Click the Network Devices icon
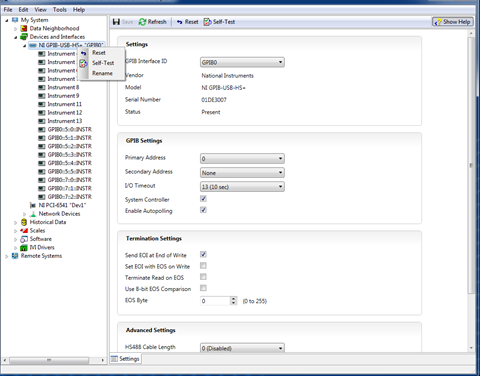 click(33, 214)
